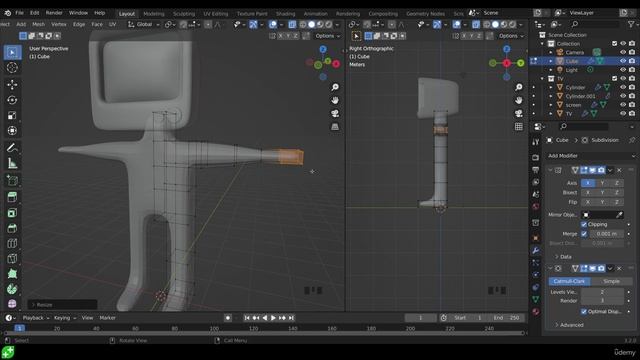Switch perspective/orthographic in left viewport
The width and height of the screenshot is (640, 360).
[335, 127]
